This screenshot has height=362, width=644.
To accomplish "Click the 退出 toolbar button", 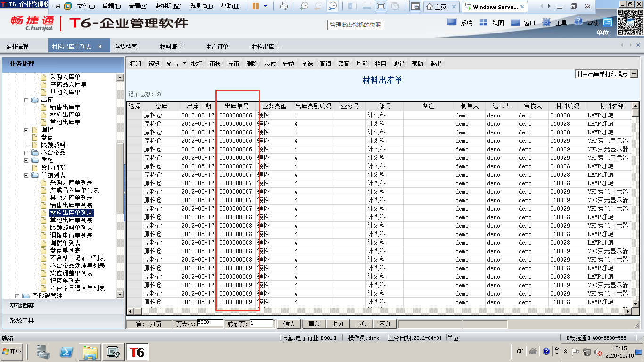I will [x=436, y=64].
